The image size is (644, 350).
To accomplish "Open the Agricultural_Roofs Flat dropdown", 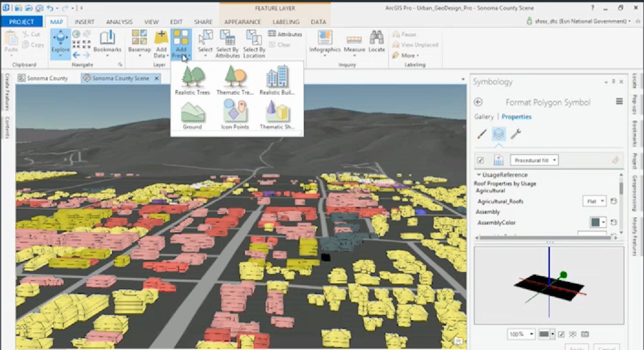I will click(x=595, y=202).
